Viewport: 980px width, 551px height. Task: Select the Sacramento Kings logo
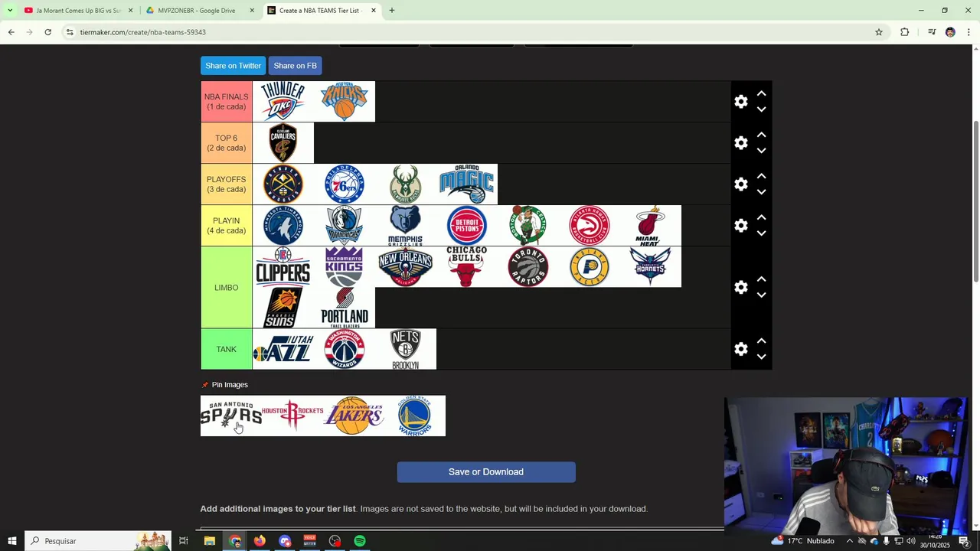345,267
